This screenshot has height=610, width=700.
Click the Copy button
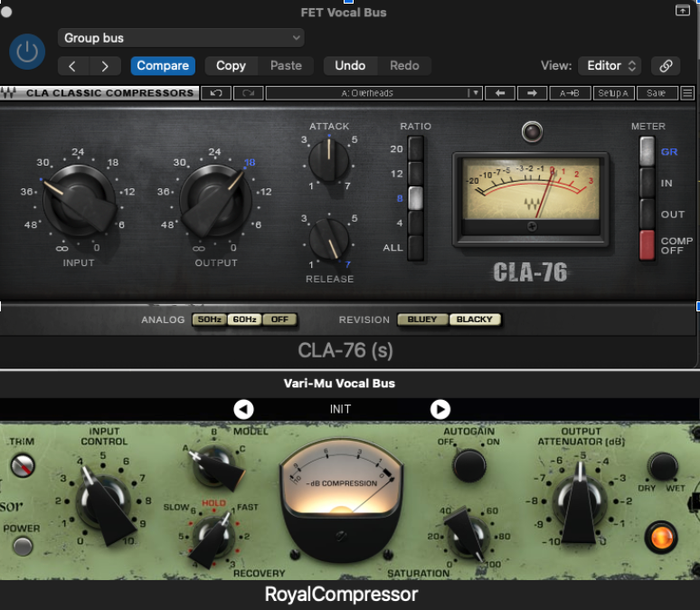[x=231, y=66]
